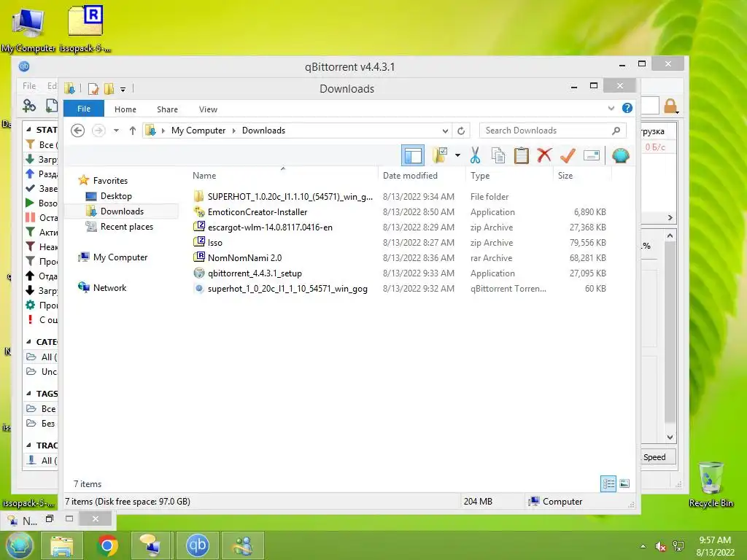
Task: Open the File ribbon tab
Action: 83,109
